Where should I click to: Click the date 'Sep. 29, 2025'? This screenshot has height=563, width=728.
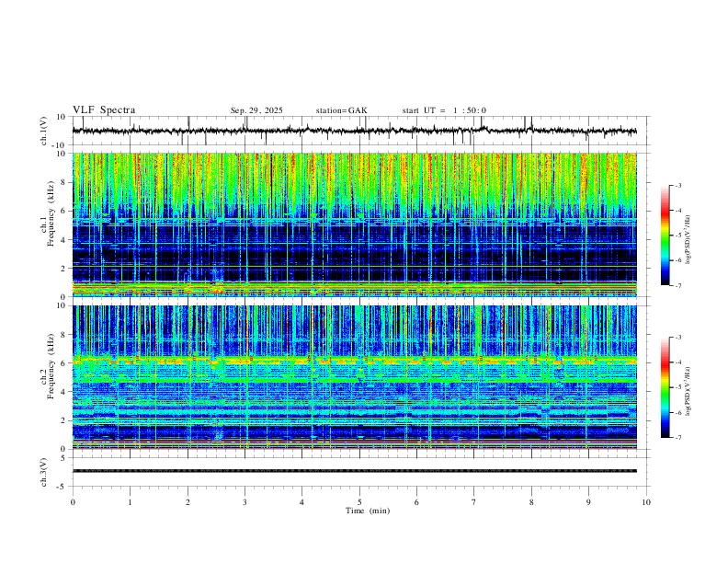(x=256, y=110)
